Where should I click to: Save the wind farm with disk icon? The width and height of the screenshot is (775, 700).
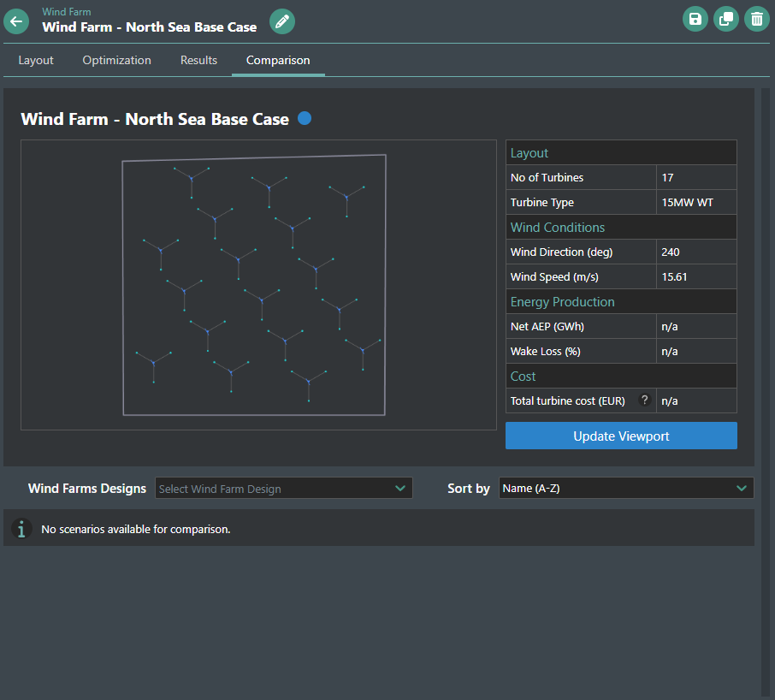click(695, 20)
